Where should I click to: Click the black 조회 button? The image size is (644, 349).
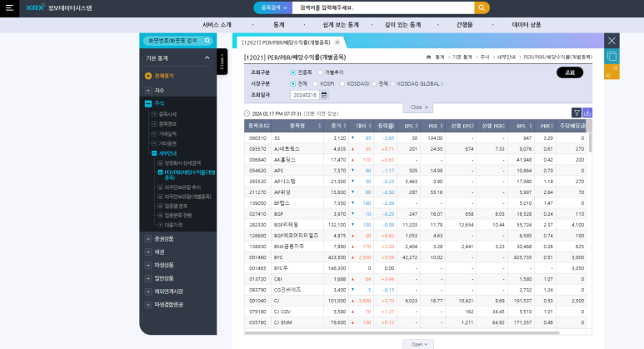[x=570, y=72]
